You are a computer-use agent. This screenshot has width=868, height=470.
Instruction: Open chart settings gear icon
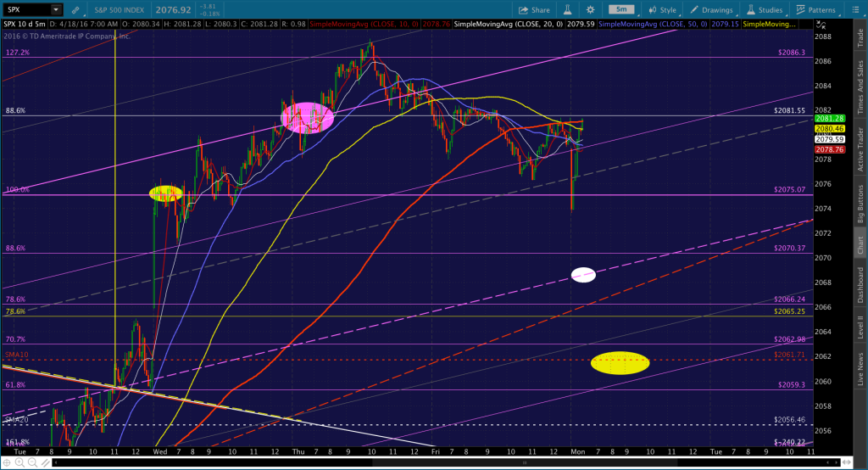(591, 10)
